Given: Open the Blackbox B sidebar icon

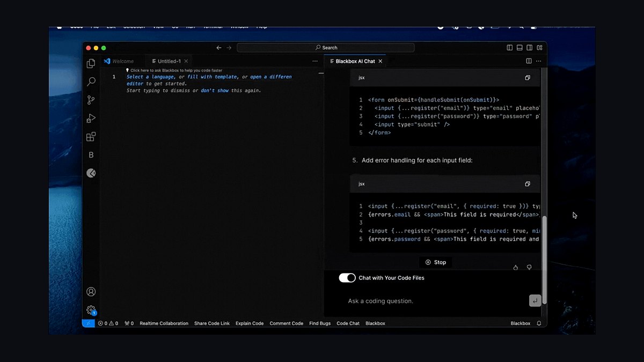Looking at the screenshot, I should click(91, 155).
